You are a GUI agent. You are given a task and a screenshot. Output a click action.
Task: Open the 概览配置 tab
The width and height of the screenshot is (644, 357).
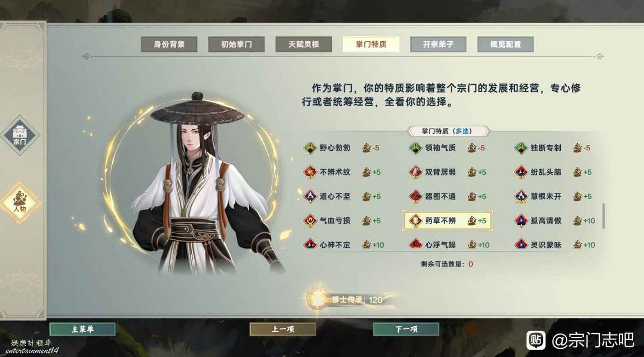point(506,45)
